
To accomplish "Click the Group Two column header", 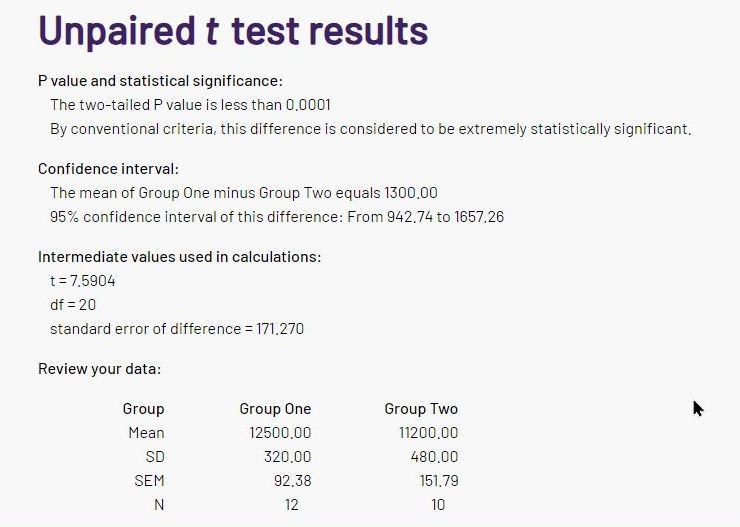I will 421,409.
